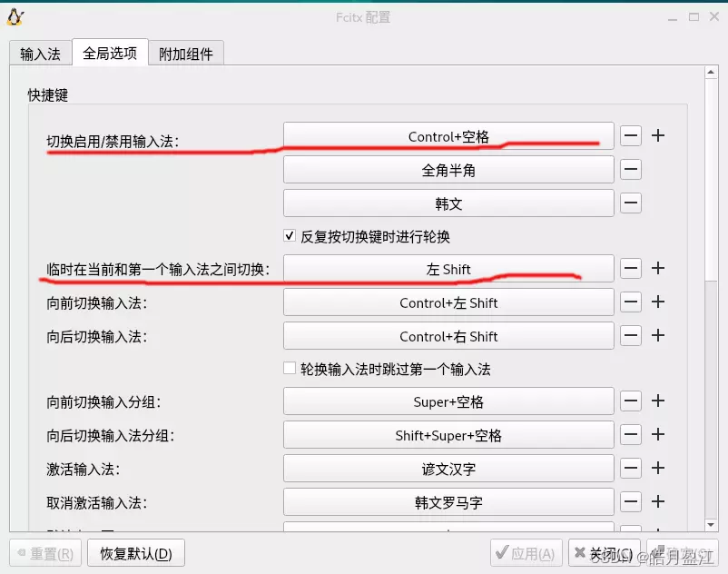Image resolution: width=728 pixels, height=574 pixels.
Task: Add hotkey for 向前切换输入法 with plus
Action: pos(658,302)
